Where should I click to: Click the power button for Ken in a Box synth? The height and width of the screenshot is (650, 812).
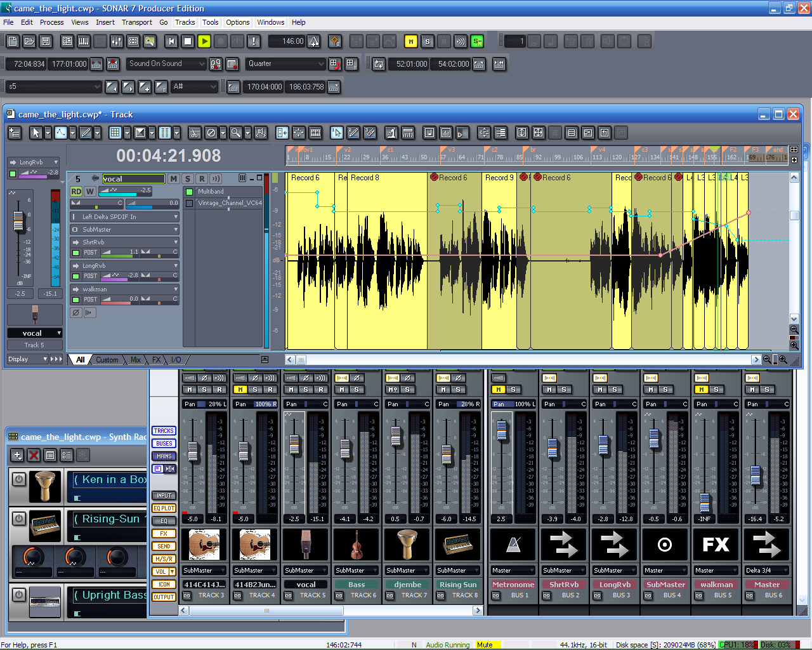click(x=19, y=479)
